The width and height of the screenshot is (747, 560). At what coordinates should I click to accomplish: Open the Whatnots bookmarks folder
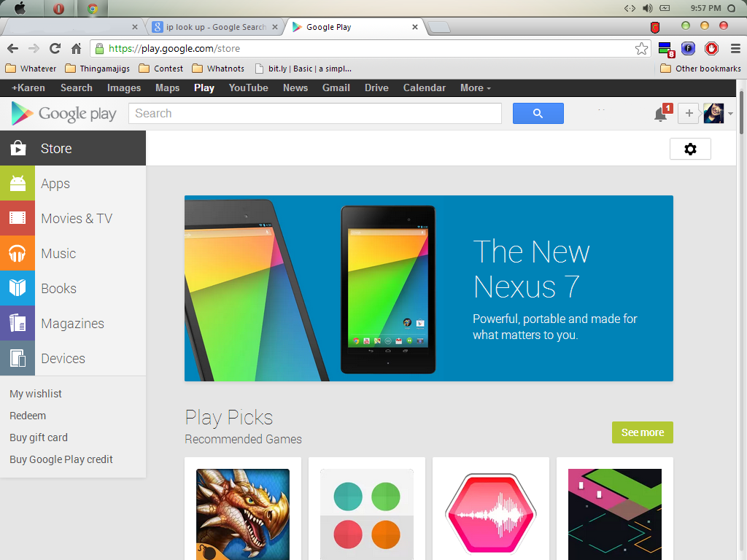[x=218, y=69]
